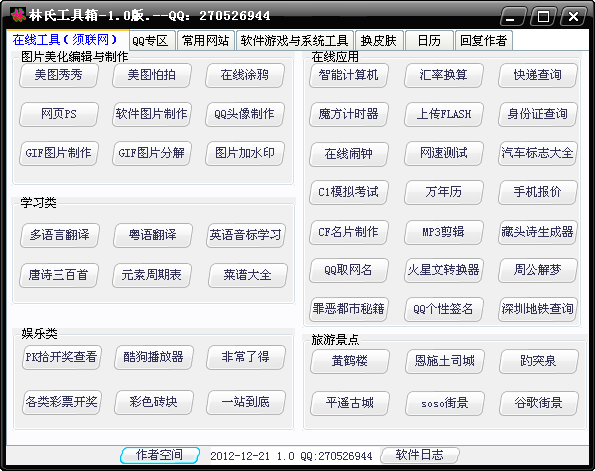Image resolution: width=595 pixels, height=471 pixels.
Task: Click the 林氏工具箱 title bar logo icon
Action: click(18, 16)
